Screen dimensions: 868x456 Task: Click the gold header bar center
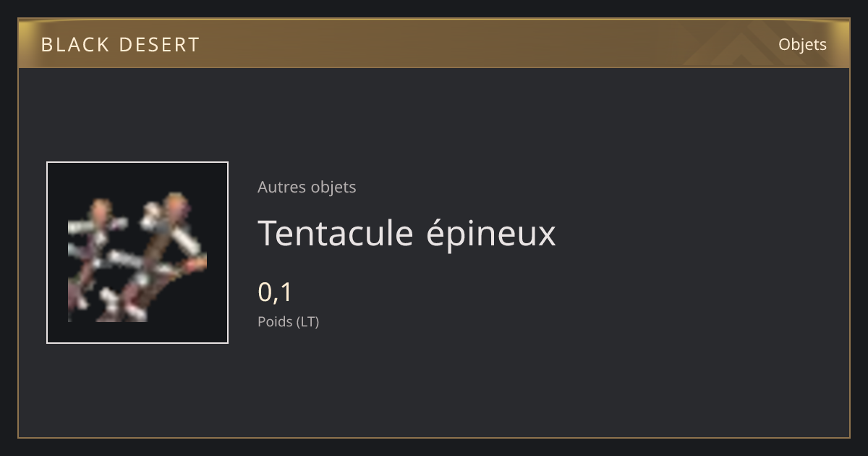(434, 44)
